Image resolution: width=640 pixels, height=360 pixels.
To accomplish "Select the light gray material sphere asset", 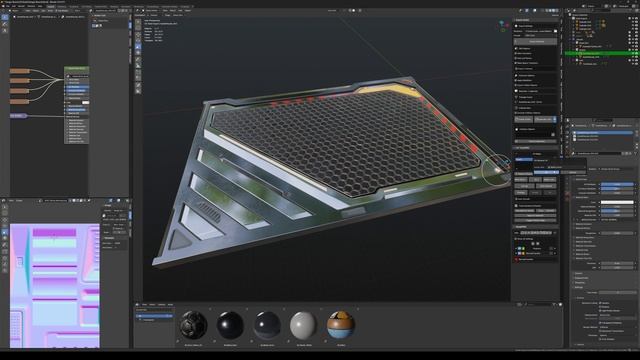I will (x=304, y=325).
